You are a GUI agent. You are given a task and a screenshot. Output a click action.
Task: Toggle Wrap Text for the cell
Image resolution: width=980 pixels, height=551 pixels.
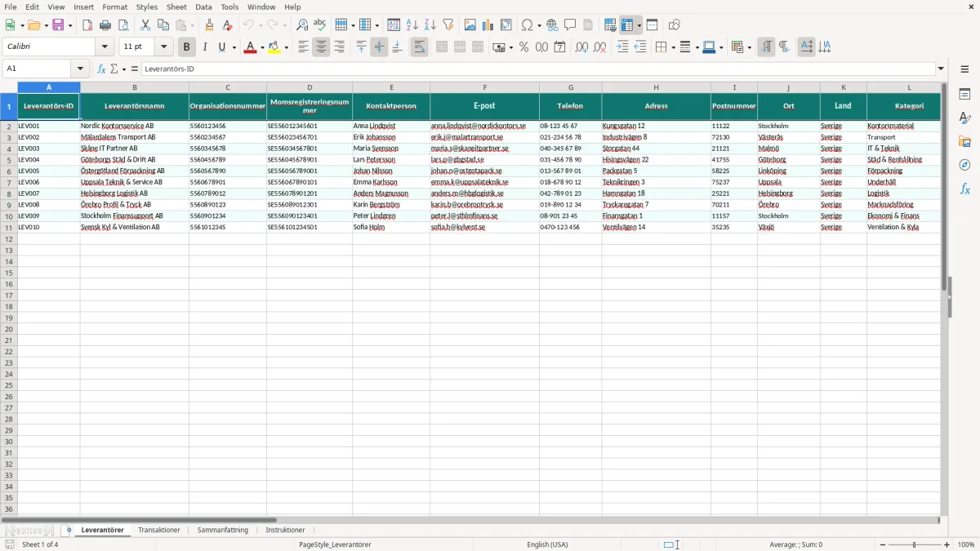tap(419, 47)
